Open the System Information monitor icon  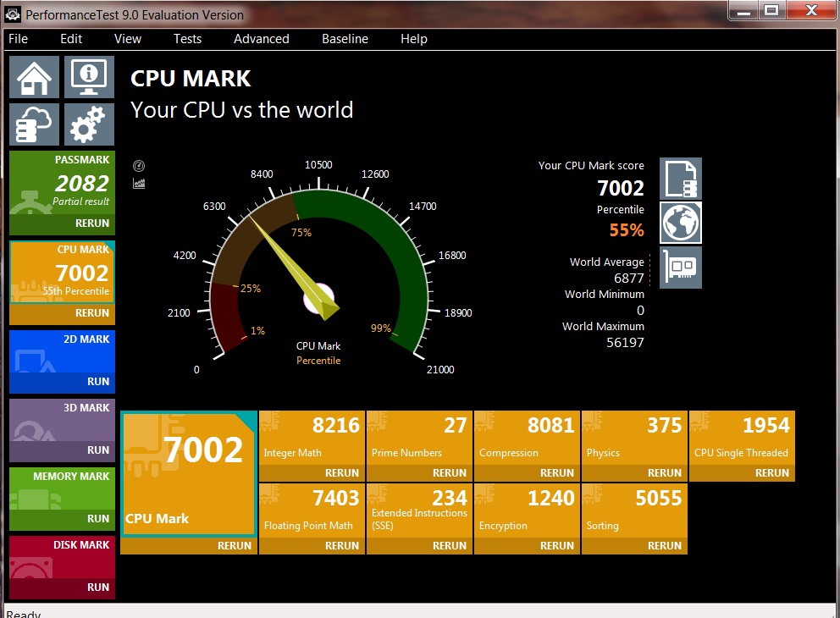pyautogui.click(x=89, y=77)
